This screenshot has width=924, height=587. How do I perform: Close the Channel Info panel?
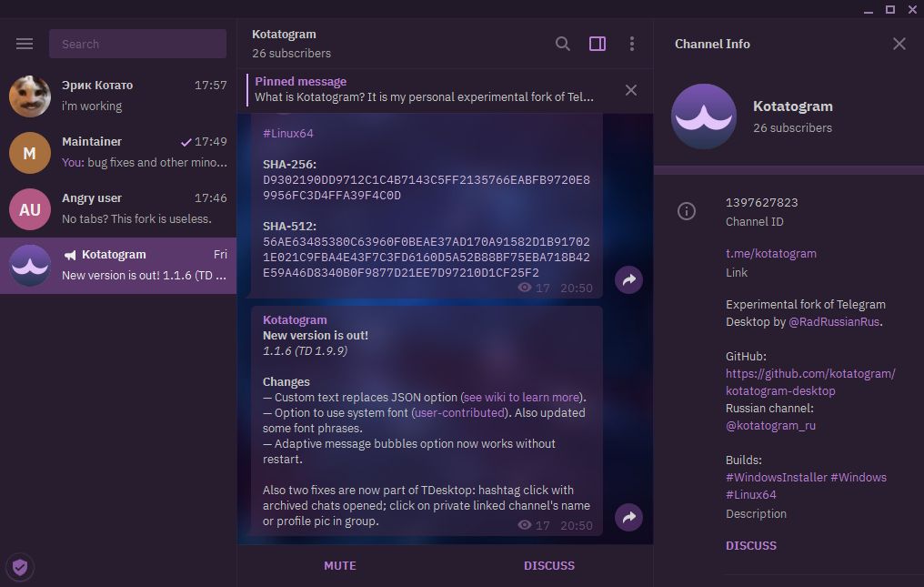[899, 43]
